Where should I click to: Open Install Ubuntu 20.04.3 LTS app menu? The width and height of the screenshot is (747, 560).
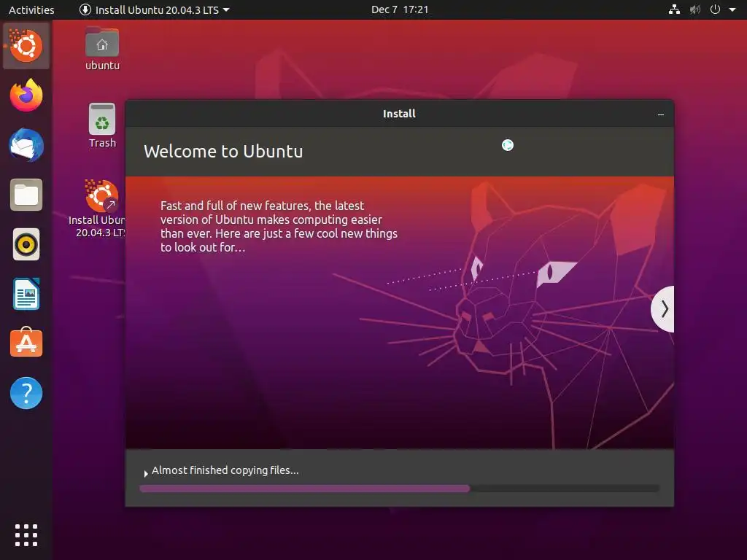[155, 9]
